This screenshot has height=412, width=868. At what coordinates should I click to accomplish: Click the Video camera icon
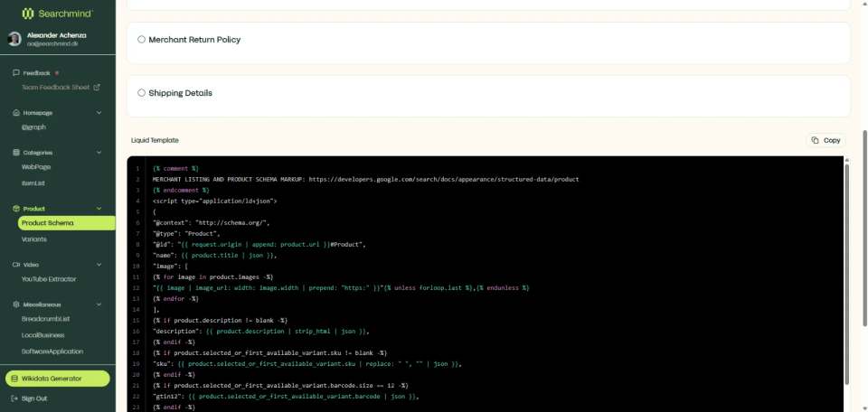(16, 265)
